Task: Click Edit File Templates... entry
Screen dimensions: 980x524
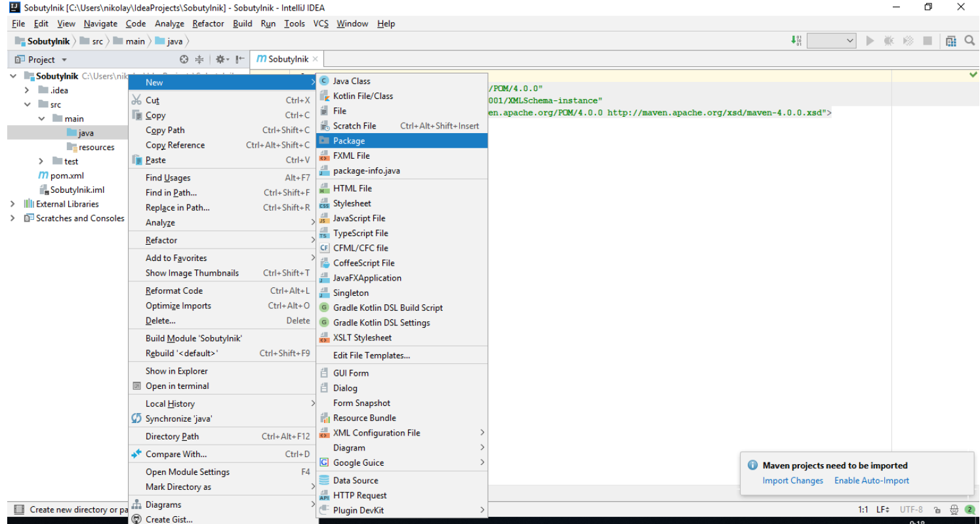Action: pyautogui.click(x=402, y=355)
